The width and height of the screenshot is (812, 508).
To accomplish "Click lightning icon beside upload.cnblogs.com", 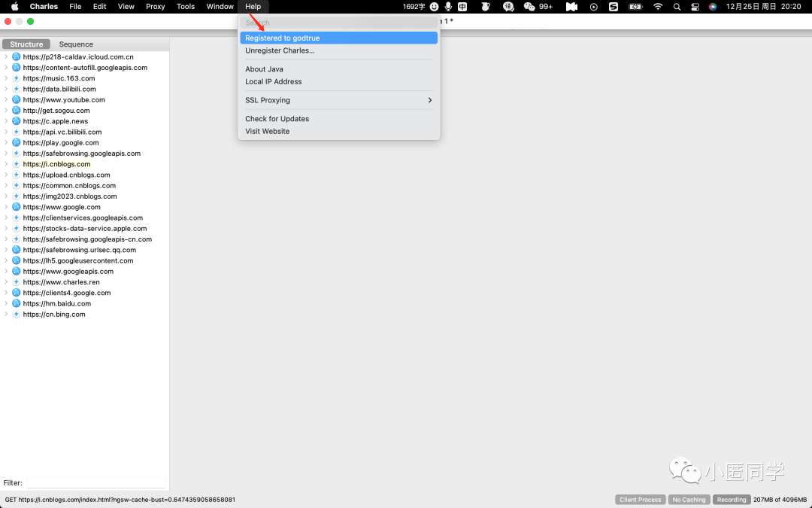I will (16, 175).
